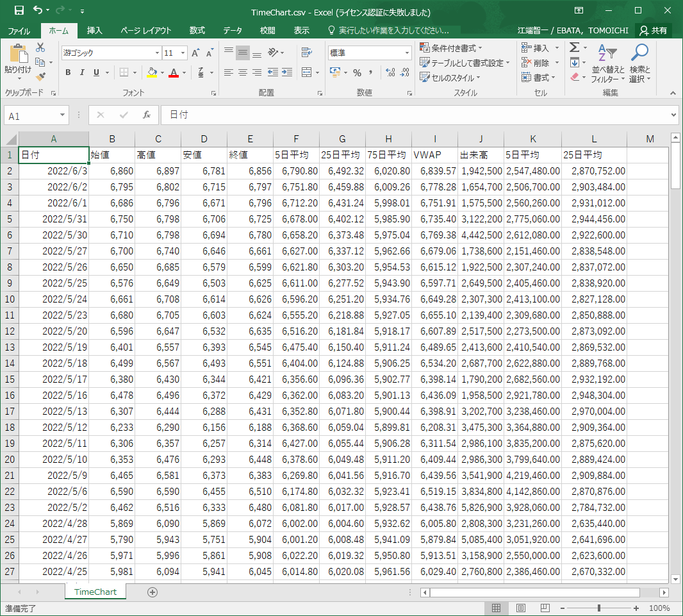This screenshot has height=616, width=683.
Task: Click the percent style icon
Action: (357, 72)
